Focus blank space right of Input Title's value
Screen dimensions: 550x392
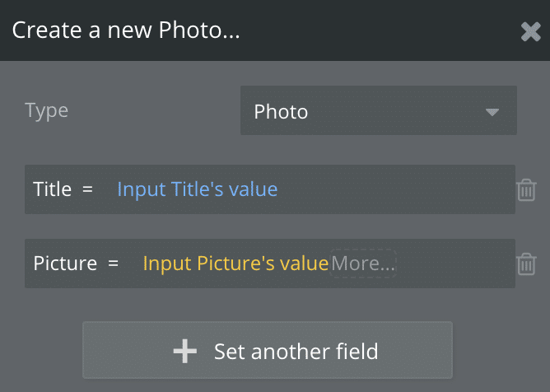point(395,189)
